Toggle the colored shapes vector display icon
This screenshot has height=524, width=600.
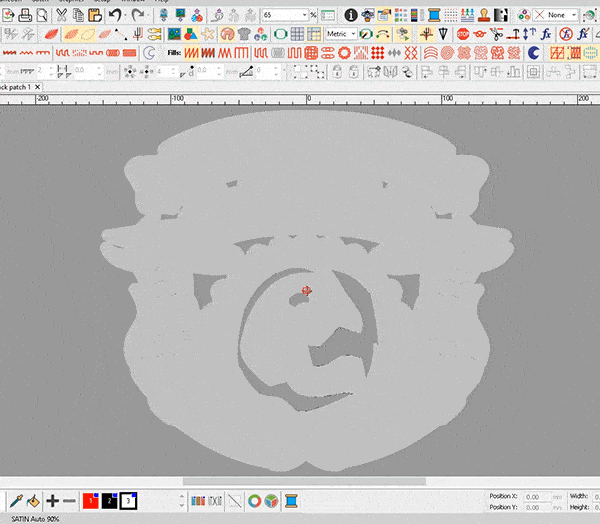(x=191, y=34)
